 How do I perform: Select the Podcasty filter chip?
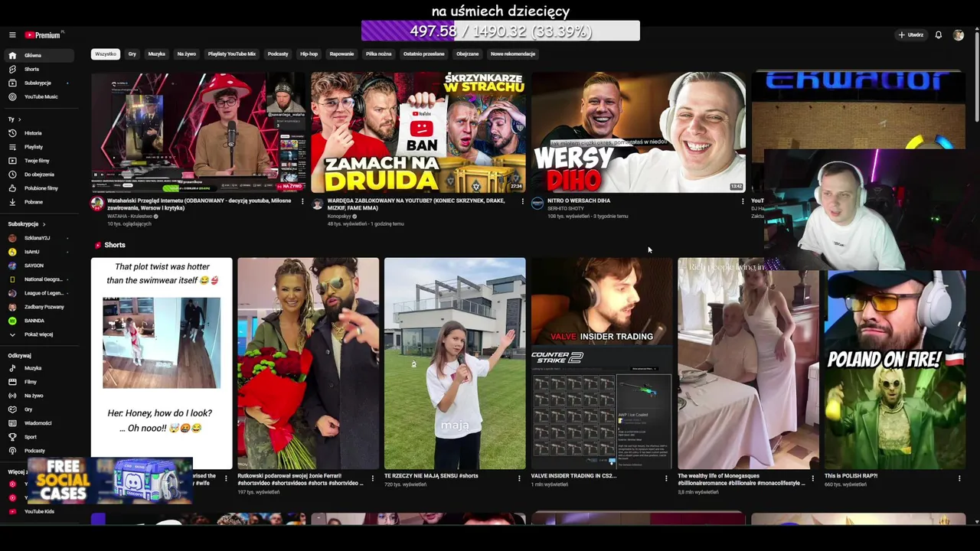click(278, 54)
